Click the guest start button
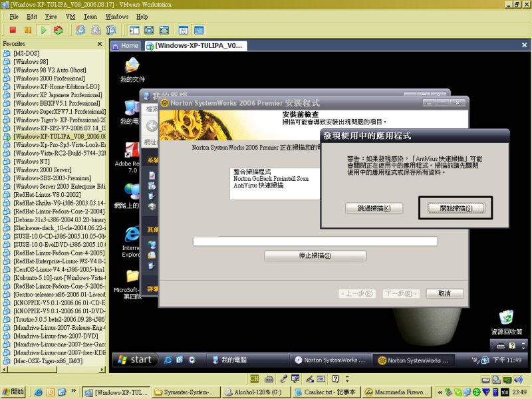 (x=135, y=360)
